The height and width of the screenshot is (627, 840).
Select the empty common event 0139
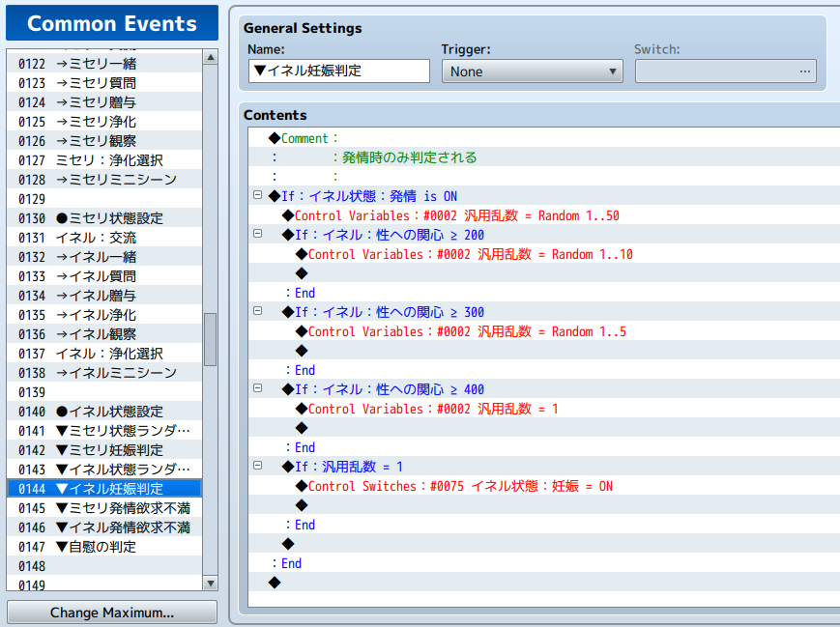(104, 392)
